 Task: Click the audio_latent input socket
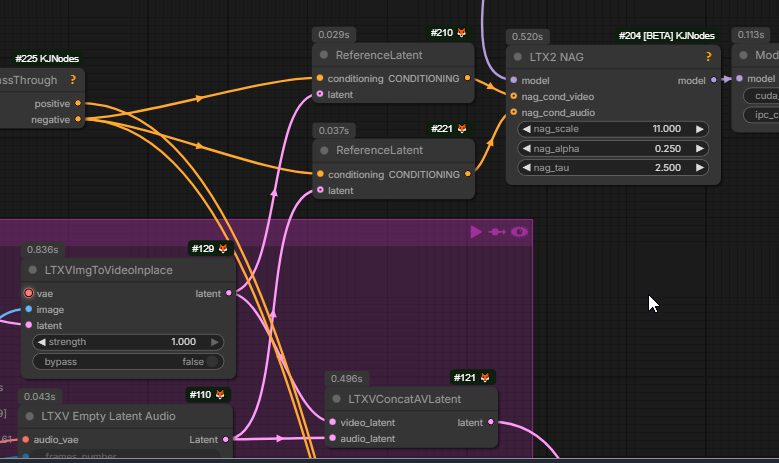coord(333,438)
